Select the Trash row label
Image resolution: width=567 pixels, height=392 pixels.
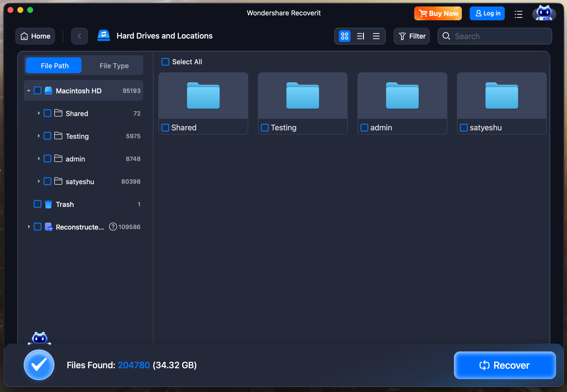(65, 204)
